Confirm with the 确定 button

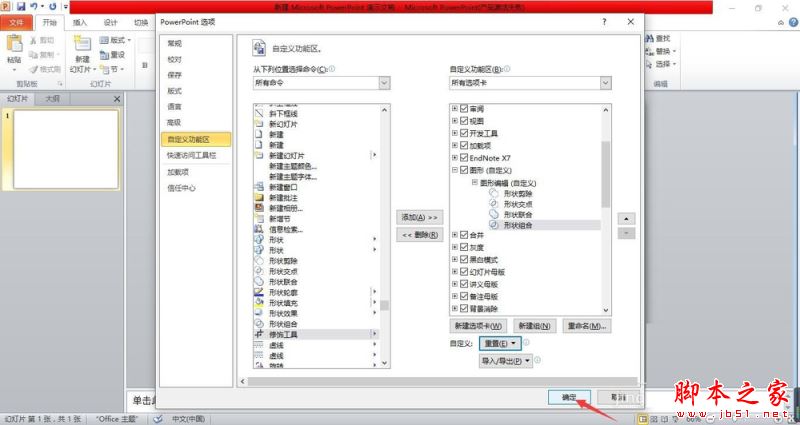coord(569,397)
